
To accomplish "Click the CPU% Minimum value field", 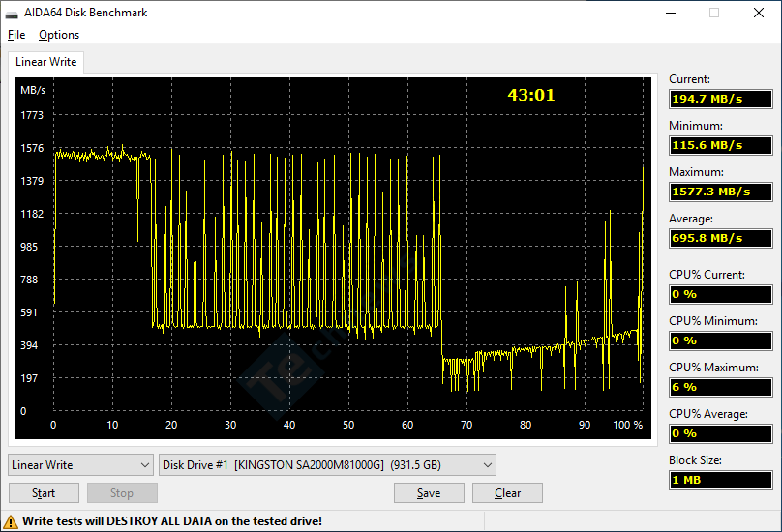I will [x=721, y=340].
